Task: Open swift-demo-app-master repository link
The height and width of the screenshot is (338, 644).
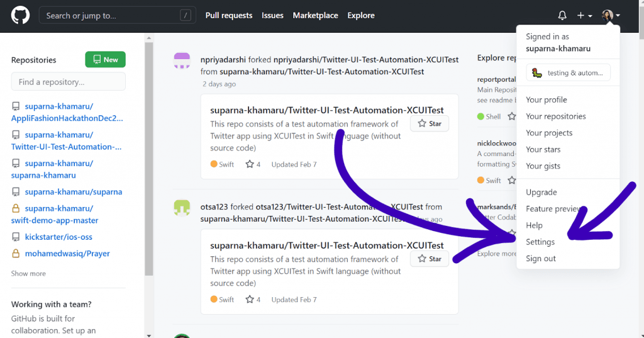Action: [55, 214]
